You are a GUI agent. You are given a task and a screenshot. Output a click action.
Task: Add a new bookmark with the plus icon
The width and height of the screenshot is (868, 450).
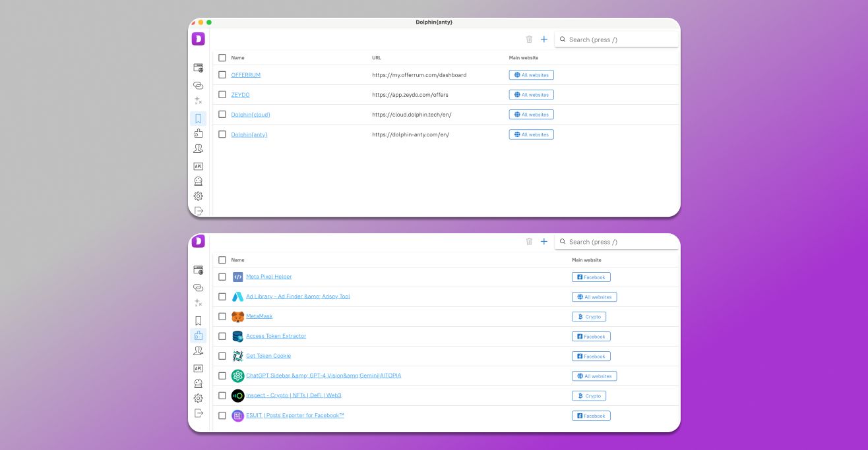(544, 40)
